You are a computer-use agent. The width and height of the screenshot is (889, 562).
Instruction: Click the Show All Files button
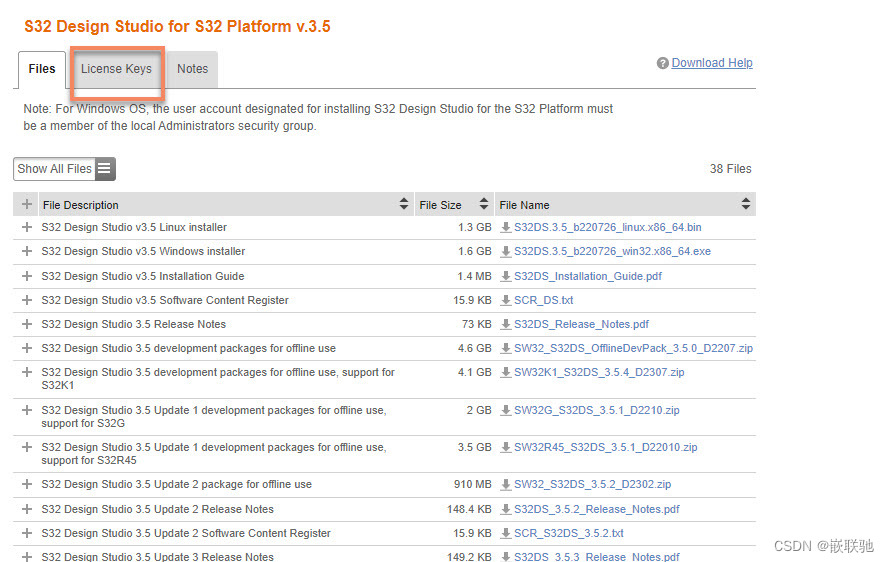pyautogui.click(x=64, y=169)
